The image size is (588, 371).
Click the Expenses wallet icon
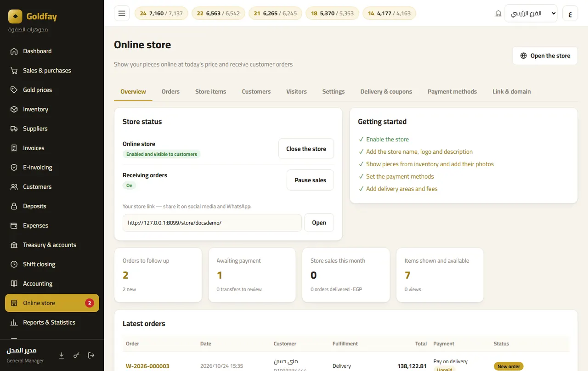(x=14, y=225)
